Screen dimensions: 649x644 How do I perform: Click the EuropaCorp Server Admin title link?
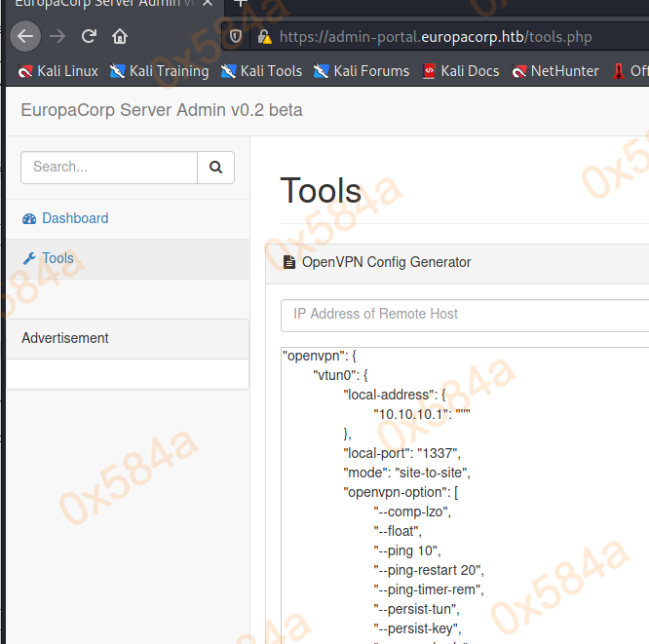pyautogui.click(x=162, y=110)
